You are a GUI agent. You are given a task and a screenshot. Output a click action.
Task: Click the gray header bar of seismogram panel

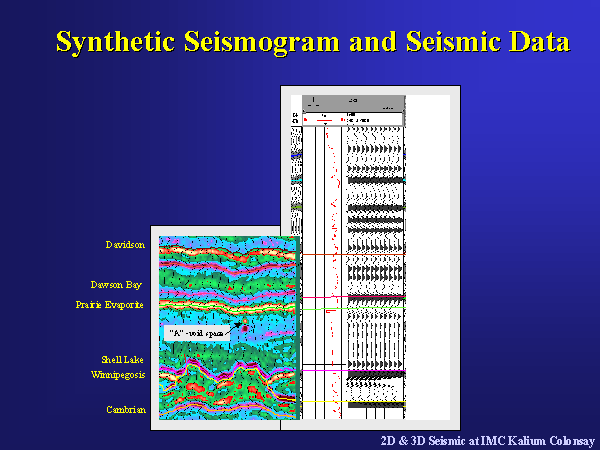click(353, 101)
